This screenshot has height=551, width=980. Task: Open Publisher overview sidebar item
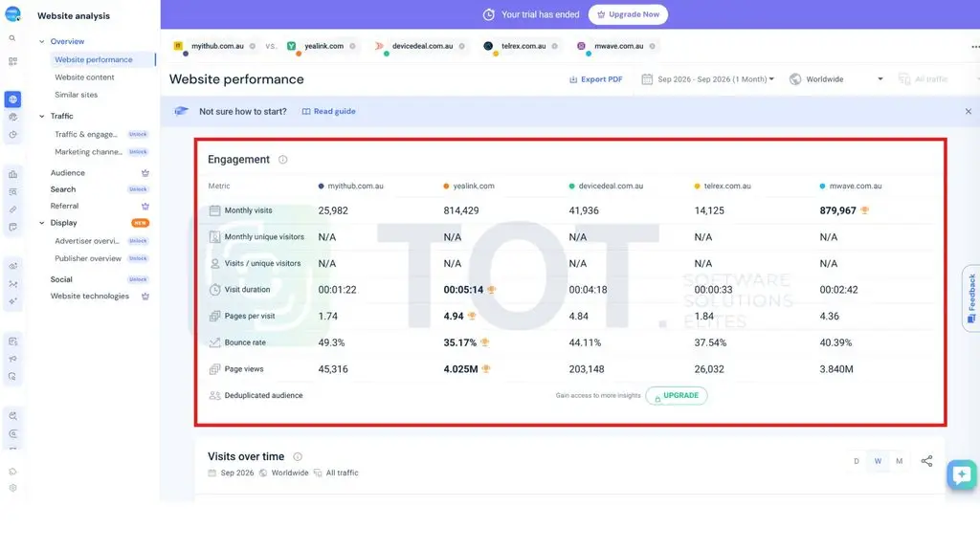click(87, 258)
